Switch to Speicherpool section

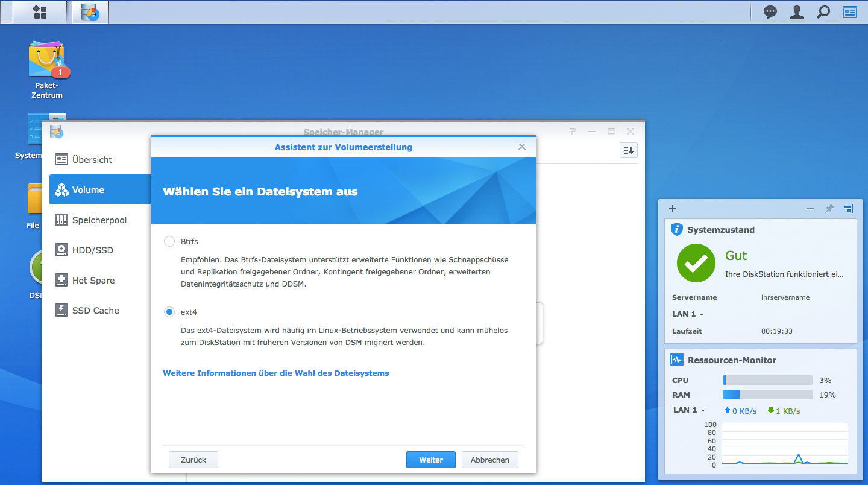(x=100, y=220)
